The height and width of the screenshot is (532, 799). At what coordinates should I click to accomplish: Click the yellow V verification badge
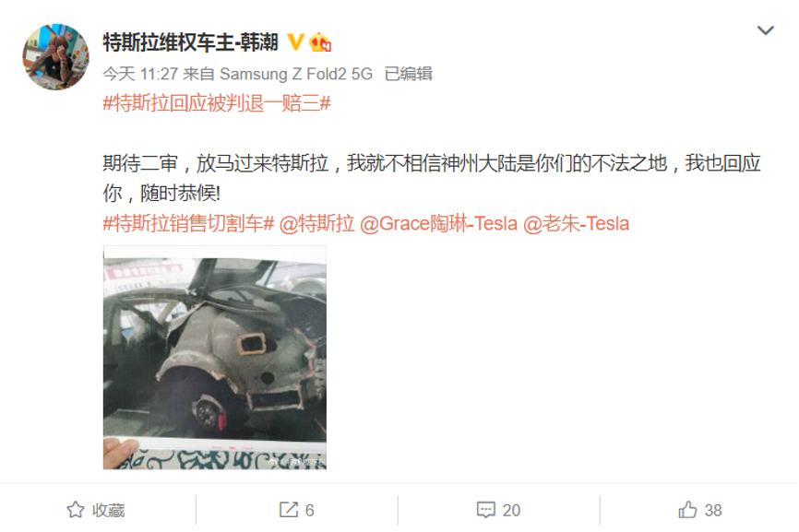click(x=295, y=42)
